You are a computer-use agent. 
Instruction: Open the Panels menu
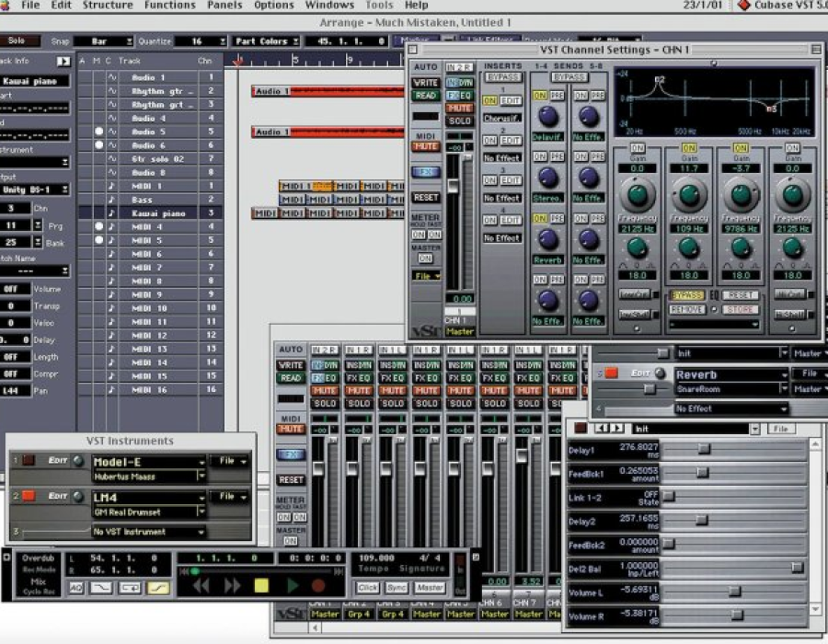[224, 6]
